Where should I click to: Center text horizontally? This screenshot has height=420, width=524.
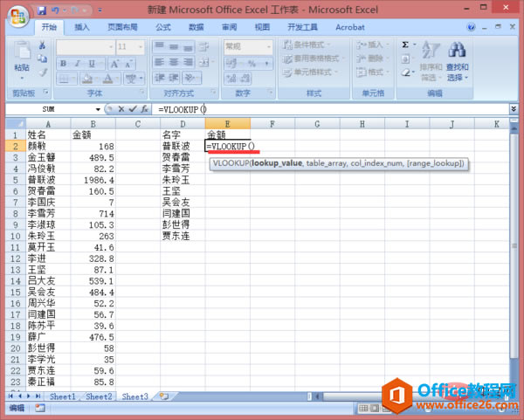174,62
